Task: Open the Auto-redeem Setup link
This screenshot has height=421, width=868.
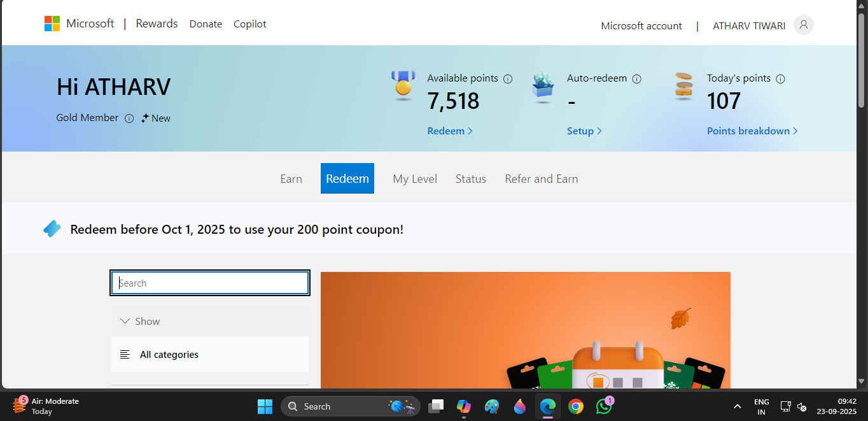Action: pos(584,131)
